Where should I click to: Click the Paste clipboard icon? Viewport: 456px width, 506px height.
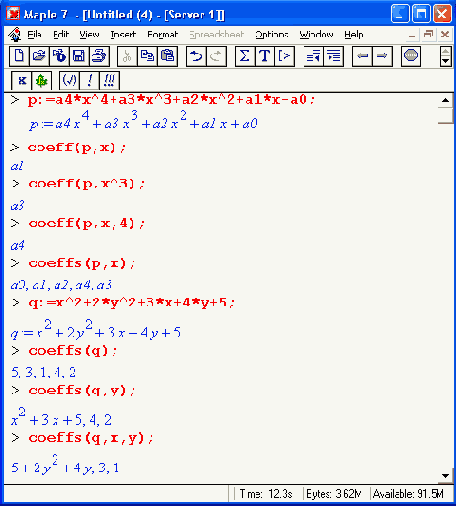167,56
